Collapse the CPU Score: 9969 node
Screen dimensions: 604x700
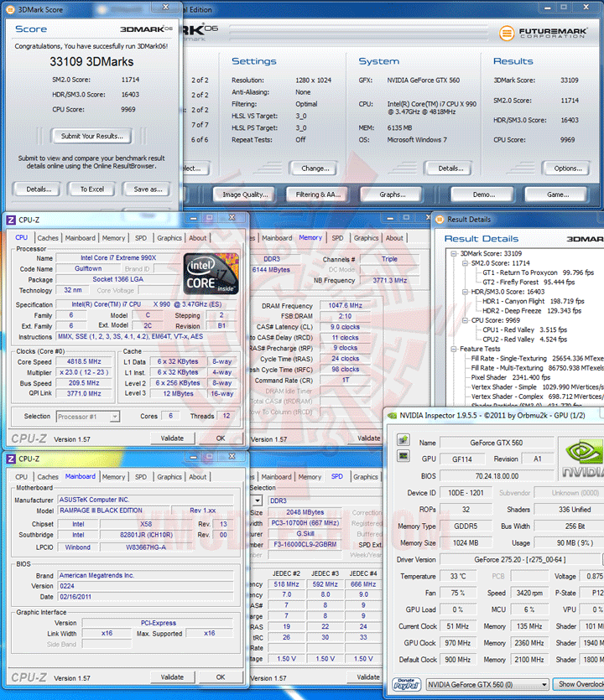(x=465, y=320)
